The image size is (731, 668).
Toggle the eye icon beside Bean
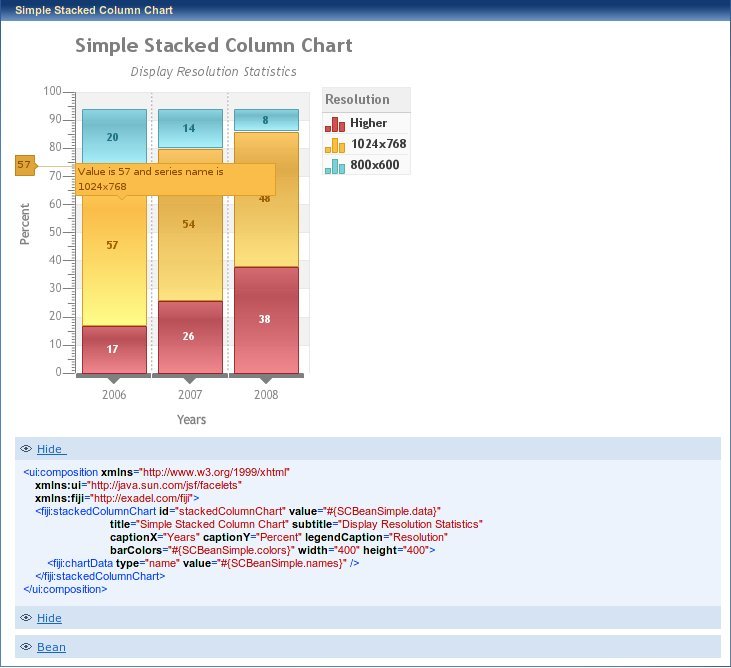pos(26,647)
